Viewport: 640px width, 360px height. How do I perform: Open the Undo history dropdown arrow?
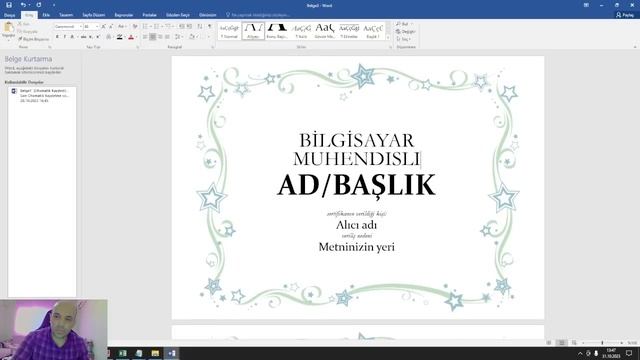pos(29,5)
